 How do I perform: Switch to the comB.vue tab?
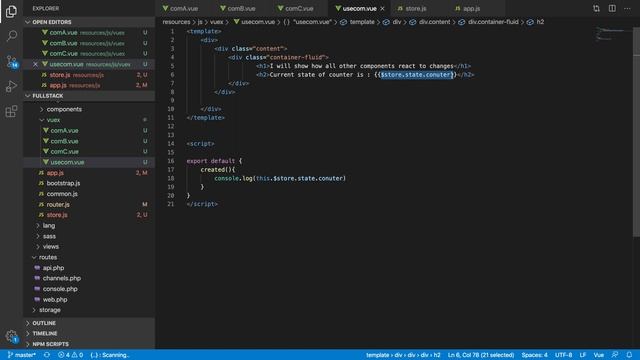pyautogui.click(x=241, y=9)
